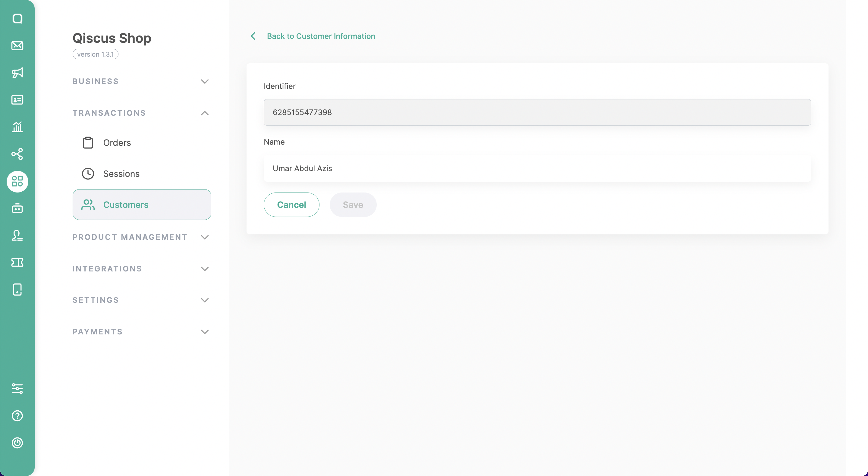The width and height of the screenshot is (868, 476).
Task: Open the Orders menu item
Action: (117, 143)
